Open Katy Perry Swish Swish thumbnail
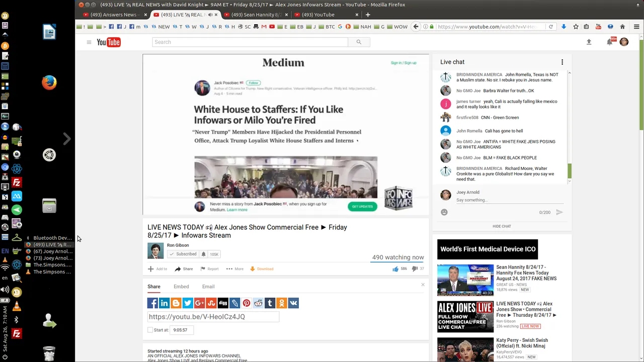This screenshot has height=362, width=644. [x=465, y=349]
